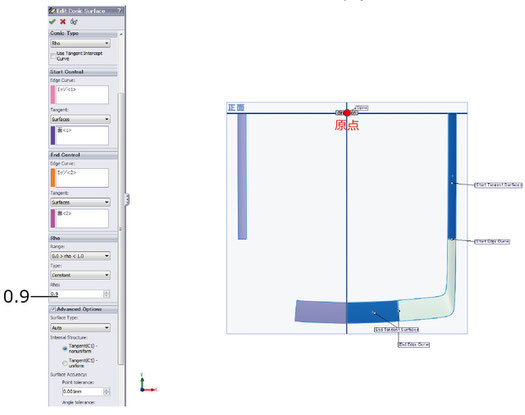Click the Point tolerance field
The image size is (525, 415).
(x=83, y=391)
